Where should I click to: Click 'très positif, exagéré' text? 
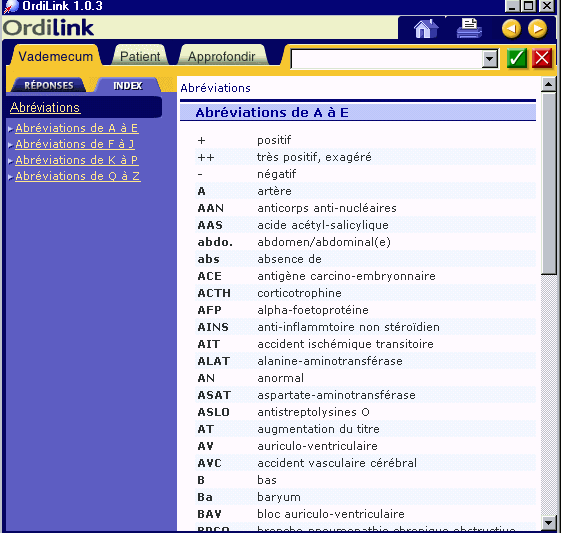click(x=314, y=157)
